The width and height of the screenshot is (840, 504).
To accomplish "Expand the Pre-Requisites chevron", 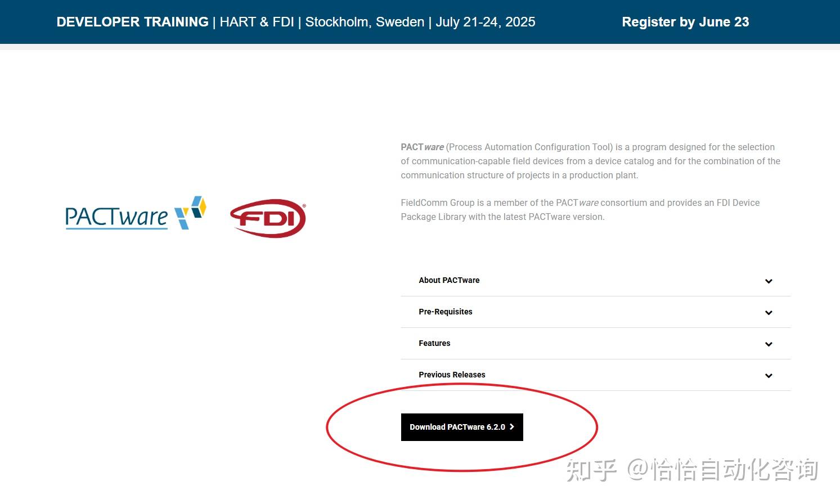I will pos(769,312).
